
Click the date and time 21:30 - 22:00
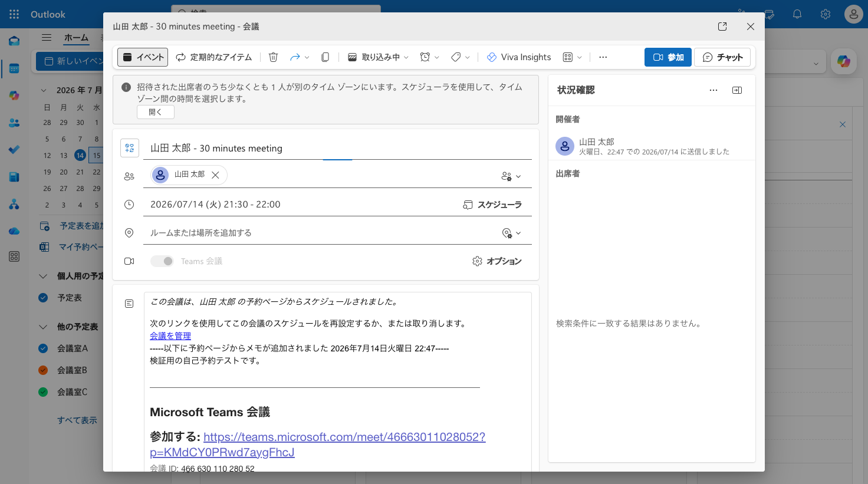point(215,205)
